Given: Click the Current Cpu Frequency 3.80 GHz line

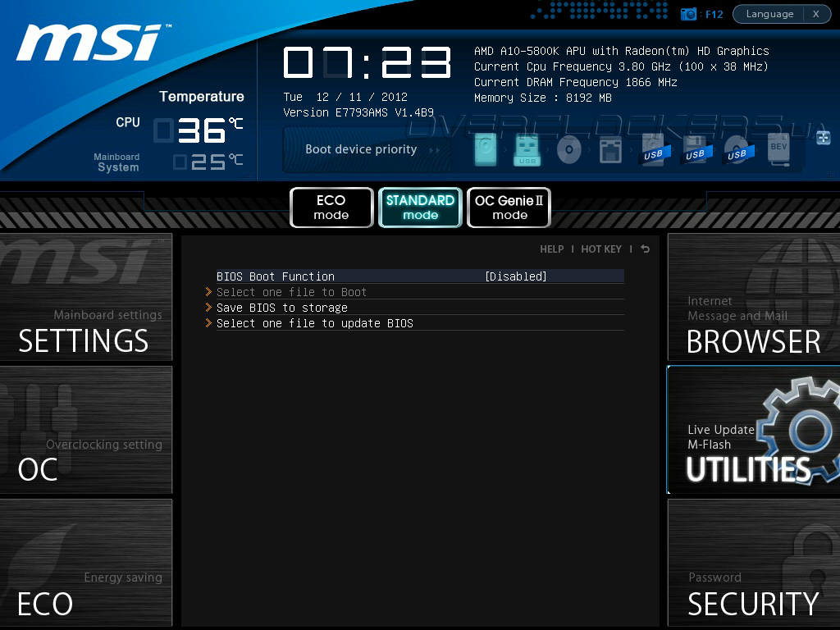Looking at the screenshot, I should (622, 66).
